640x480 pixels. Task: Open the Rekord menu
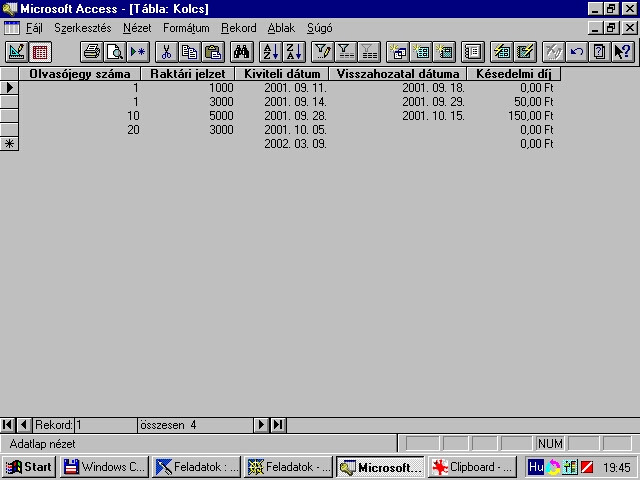[239, 28]
